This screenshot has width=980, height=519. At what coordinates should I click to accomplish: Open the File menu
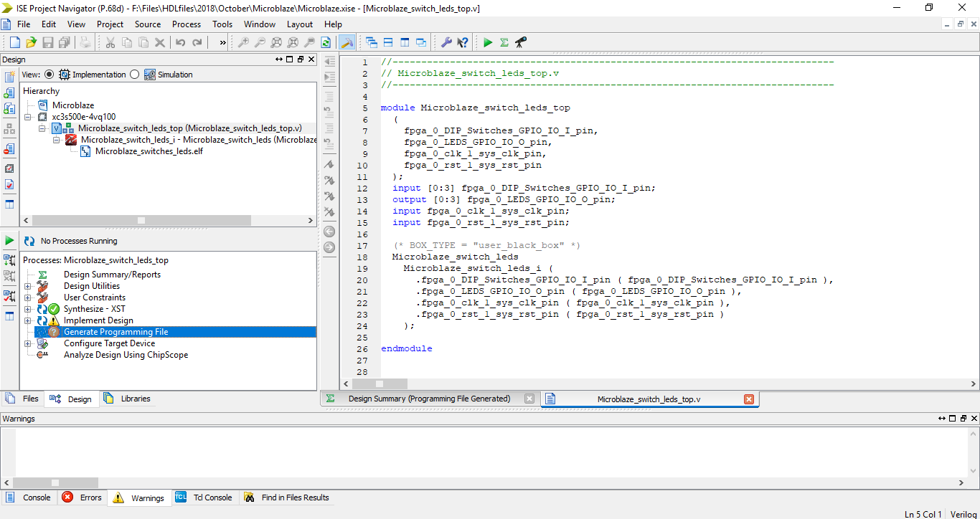point(24,24)
